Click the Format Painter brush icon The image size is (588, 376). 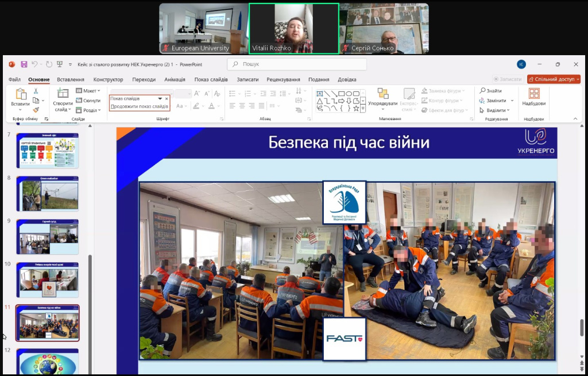36,109
